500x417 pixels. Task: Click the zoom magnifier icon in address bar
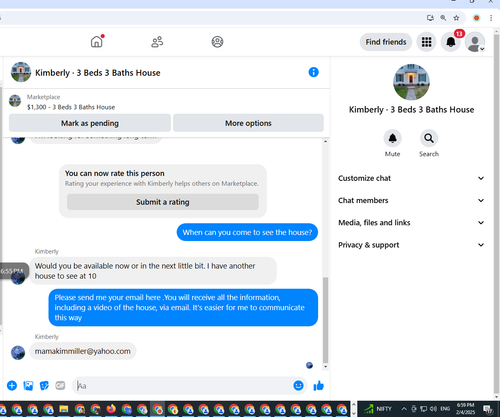pyautogui.click(x=443, y=18)
